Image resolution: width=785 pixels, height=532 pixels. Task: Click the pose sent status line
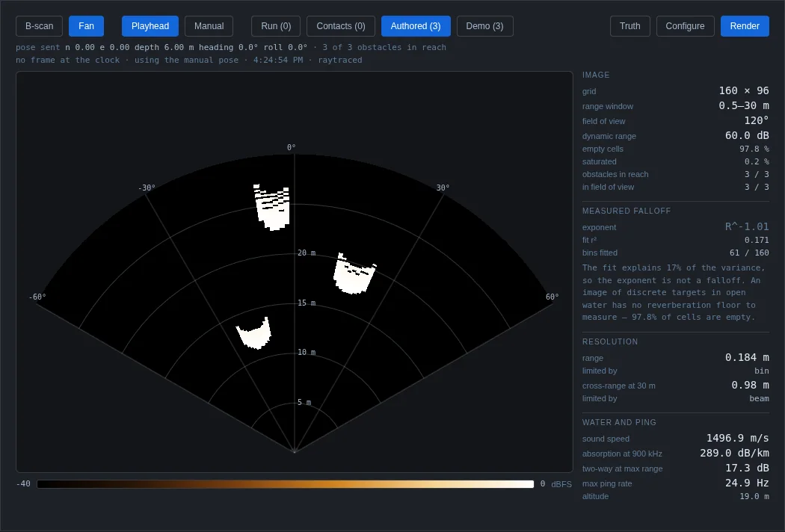pyautogui.click(x=231, y=47)
